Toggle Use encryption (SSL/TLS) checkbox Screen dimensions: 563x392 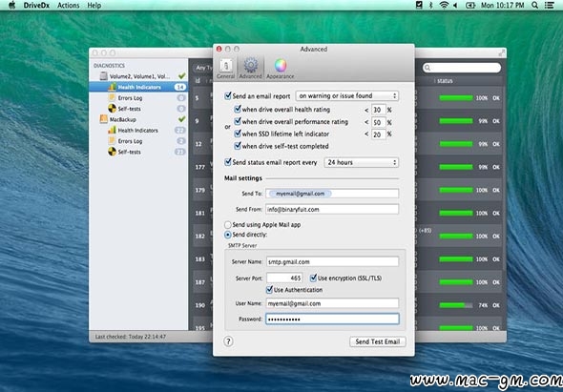313,278
